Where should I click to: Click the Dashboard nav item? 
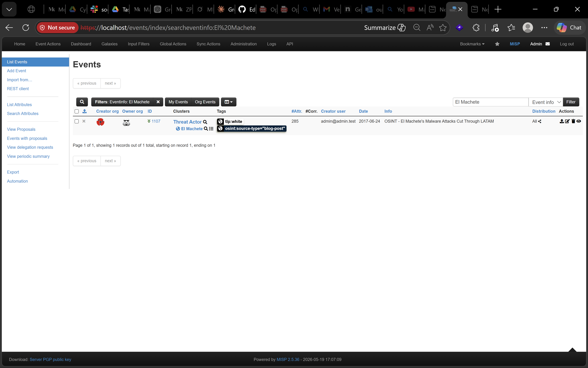[x=81, y=44]
